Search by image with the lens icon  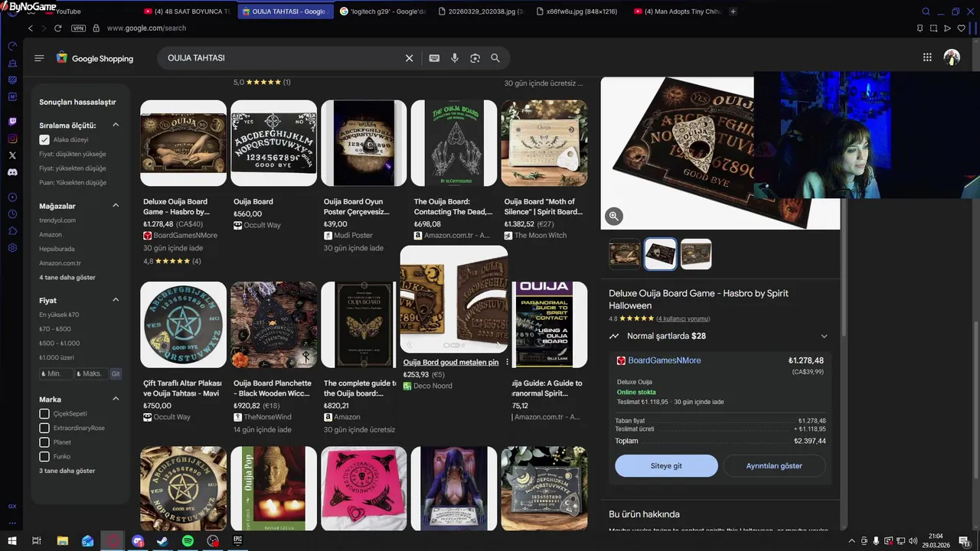pos(475,58)
